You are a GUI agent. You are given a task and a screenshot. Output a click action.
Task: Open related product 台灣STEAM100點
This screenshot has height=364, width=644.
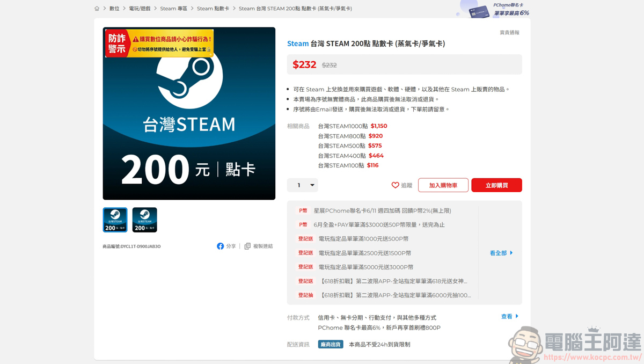(341, 165)
